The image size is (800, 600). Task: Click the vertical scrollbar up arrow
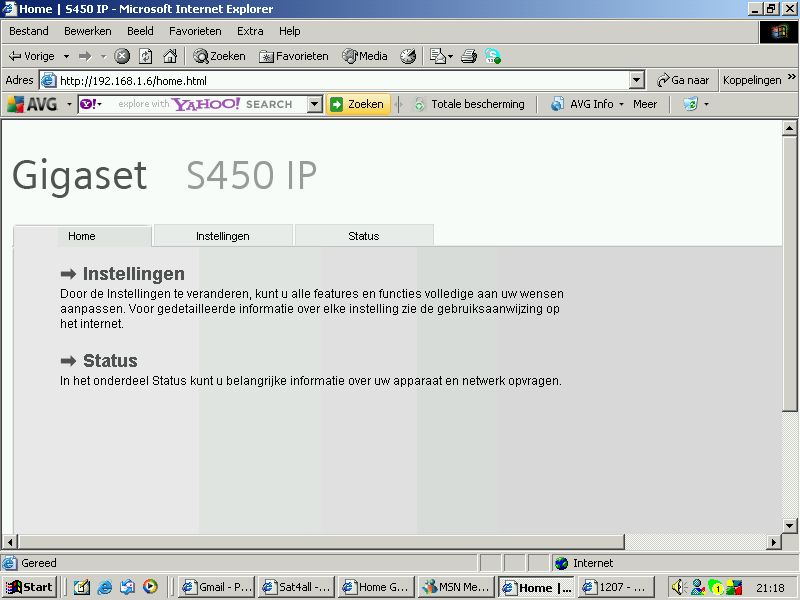pyautogui.click(x=790, y=128)
